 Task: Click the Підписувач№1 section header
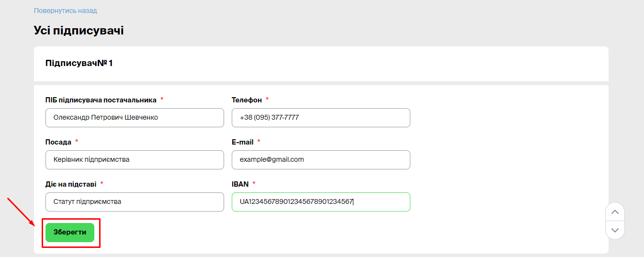pyautogui.click(x=79, y=63)
